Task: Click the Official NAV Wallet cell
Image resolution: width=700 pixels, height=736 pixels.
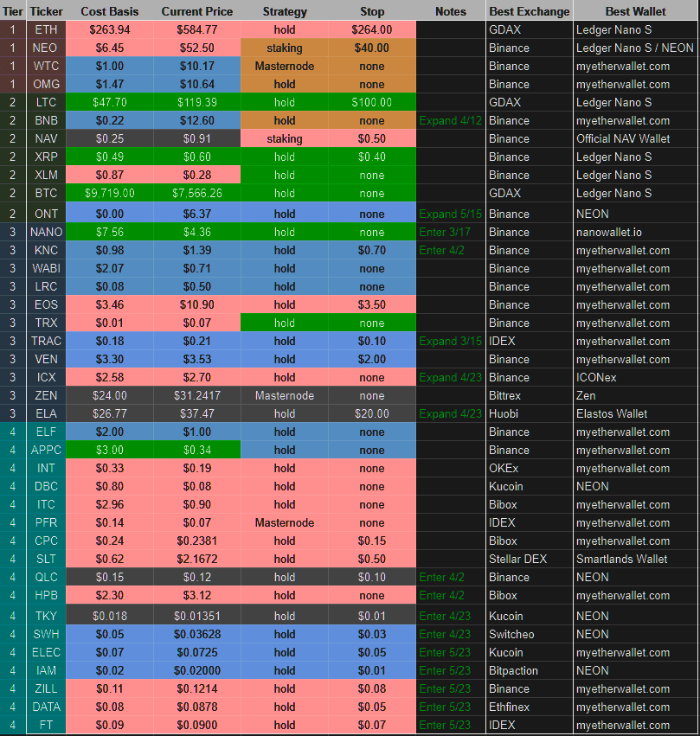Action: [635, 138]
